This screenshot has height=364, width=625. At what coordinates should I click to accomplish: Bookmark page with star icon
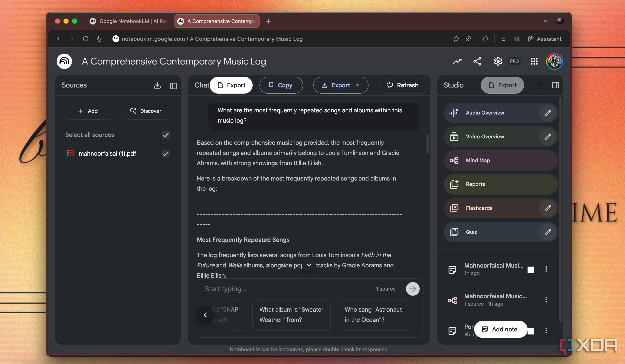coord(456,39)
